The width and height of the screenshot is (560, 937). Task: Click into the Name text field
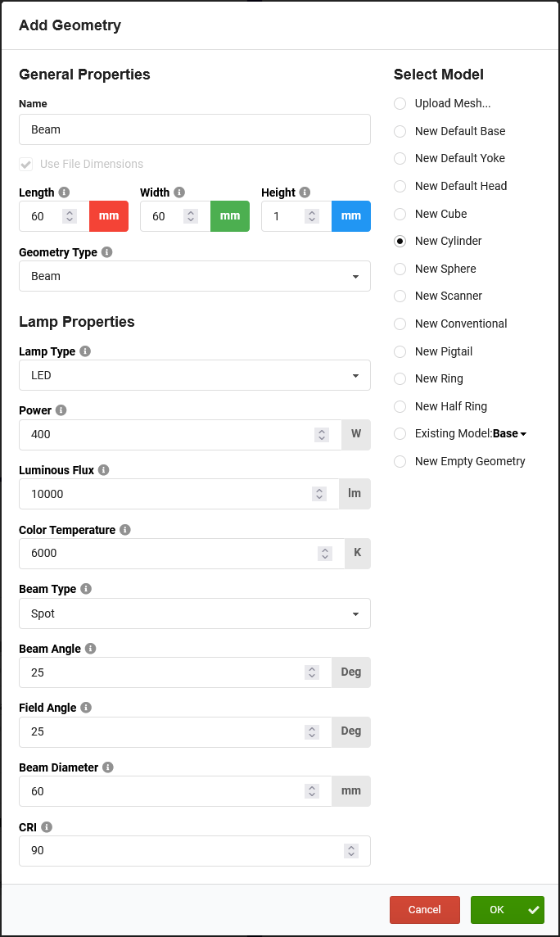click(194, 129)
